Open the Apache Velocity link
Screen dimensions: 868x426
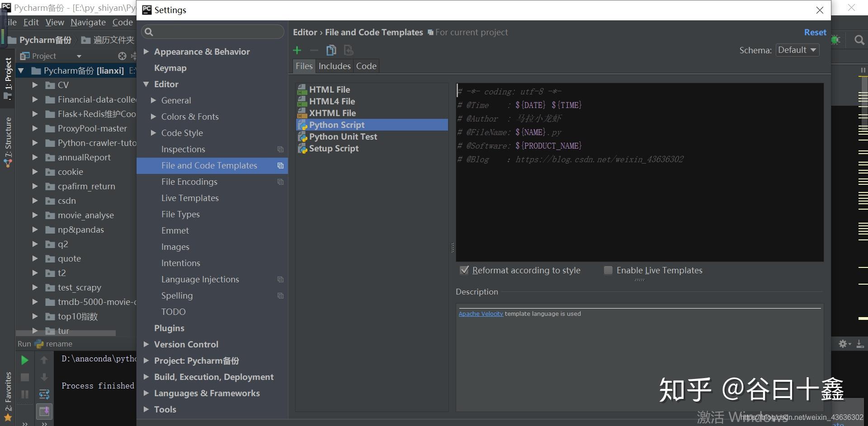481,314
